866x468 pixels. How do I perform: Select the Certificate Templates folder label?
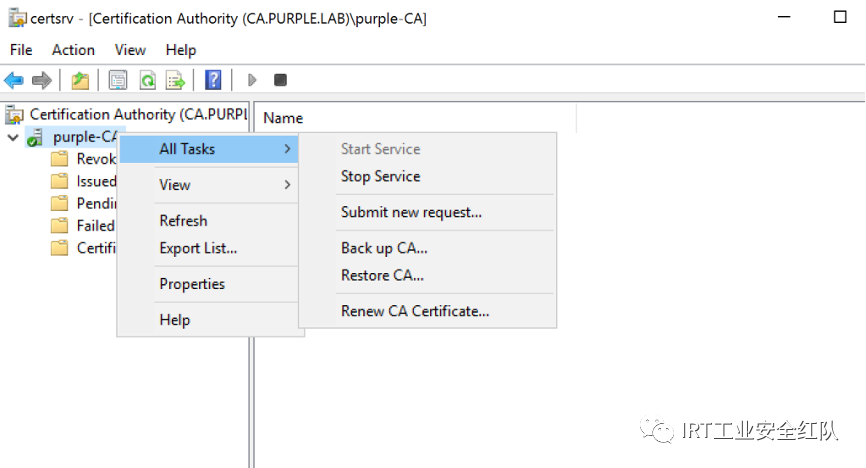[x=97, y=248]
